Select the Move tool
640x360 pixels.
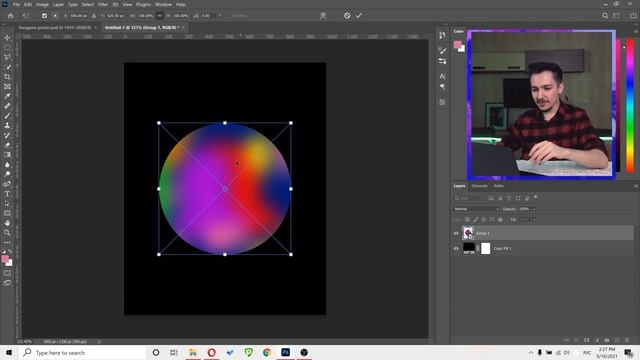click(7, 38)
